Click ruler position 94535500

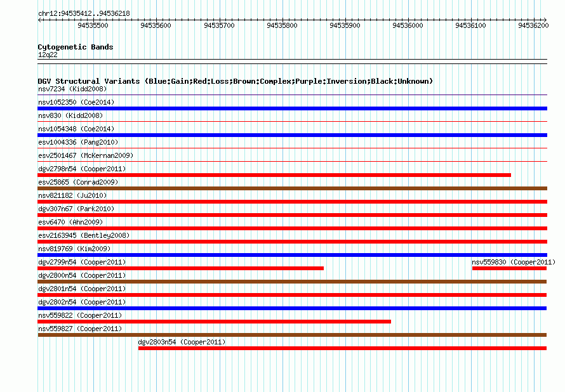[93, 25]
